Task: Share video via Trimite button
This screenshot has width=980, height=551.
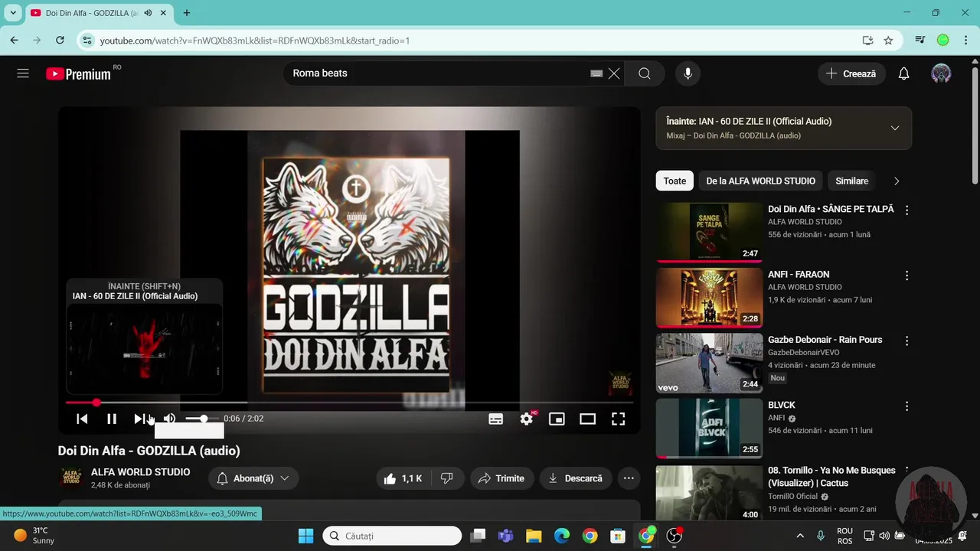Action: click(x=501, y=478)
